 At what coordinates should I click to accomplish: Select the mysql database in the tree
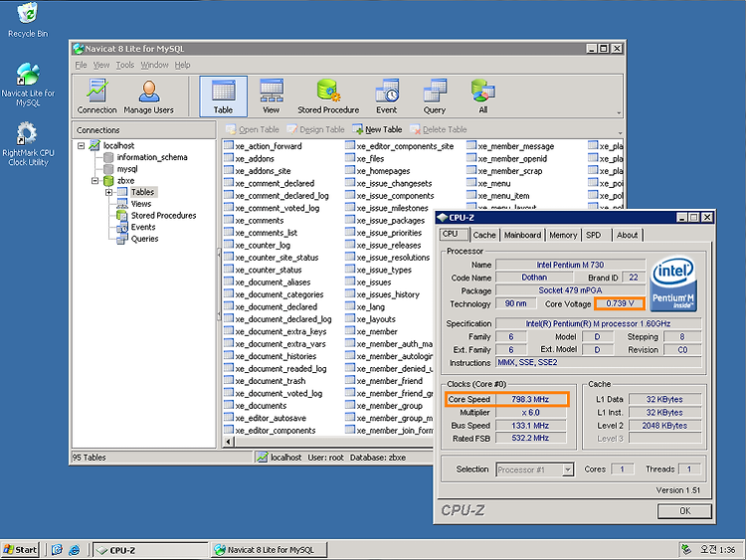(x=127, y=169)
